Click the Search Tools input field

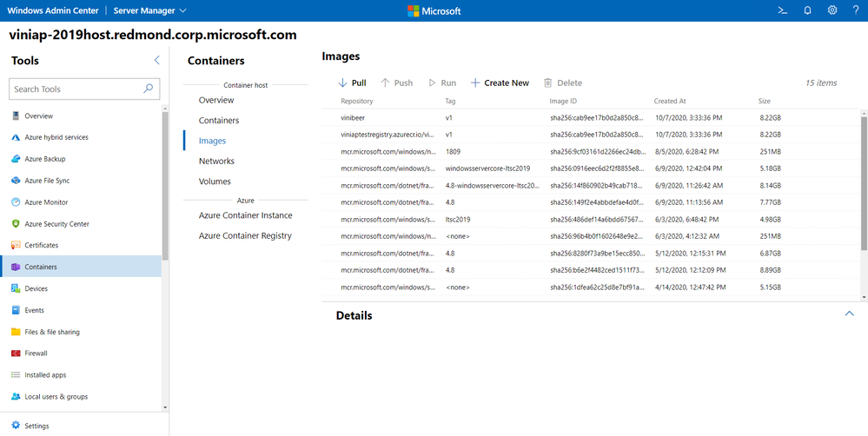(84, 89)
